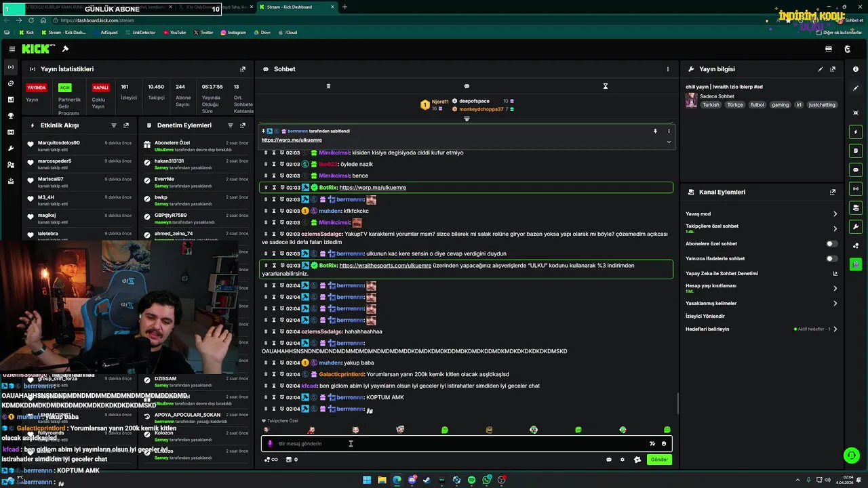Image resolution: width=868 pixels, height=488 pixels.
Task: Collapse the leaderboard with the down arrow
Action: (467, 119)
